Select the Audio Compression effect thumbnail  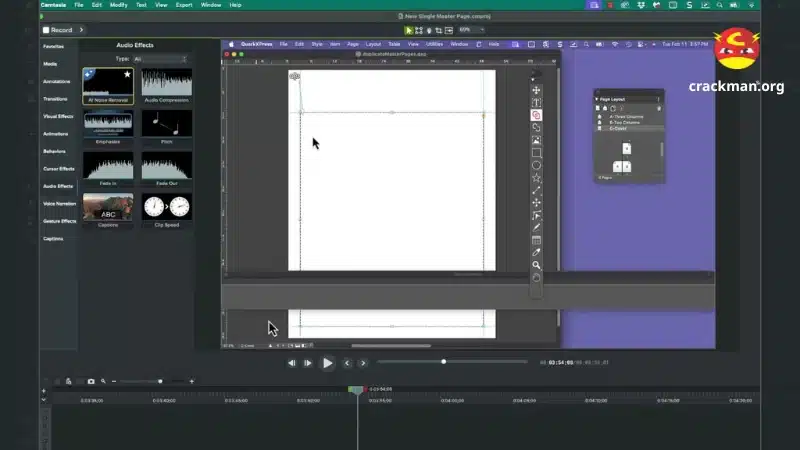point(167,86)
